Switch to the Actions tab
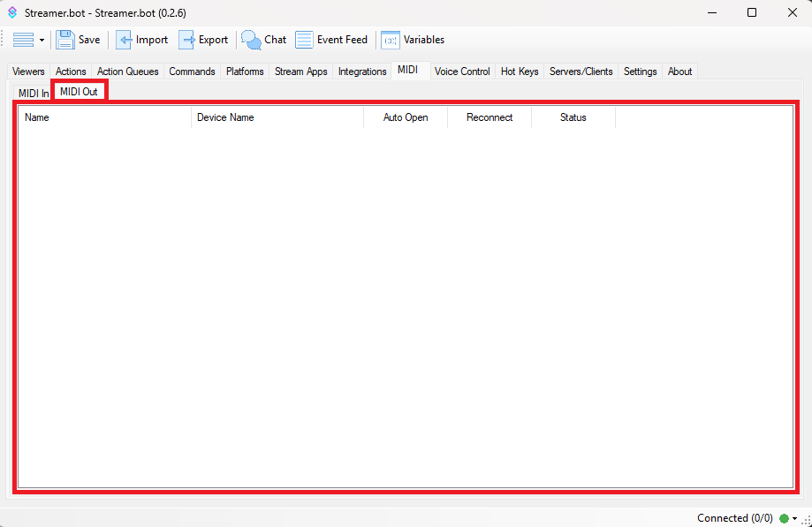 click(x=71, y=72)
